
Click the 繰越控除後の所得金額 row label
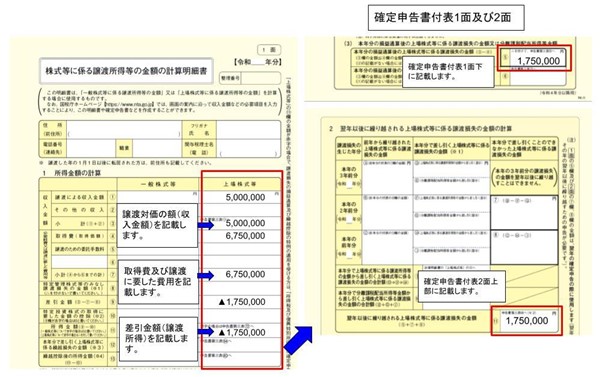(73, 359)
